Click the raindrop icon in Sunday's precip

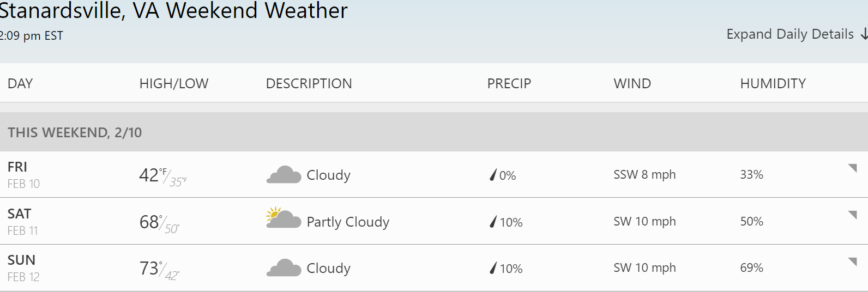(x=493, y=268)
